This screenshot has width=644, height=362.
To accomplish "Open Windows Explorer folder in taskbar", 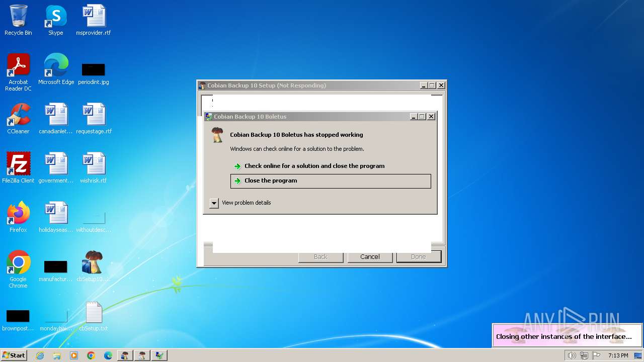I will coord(57,355).
